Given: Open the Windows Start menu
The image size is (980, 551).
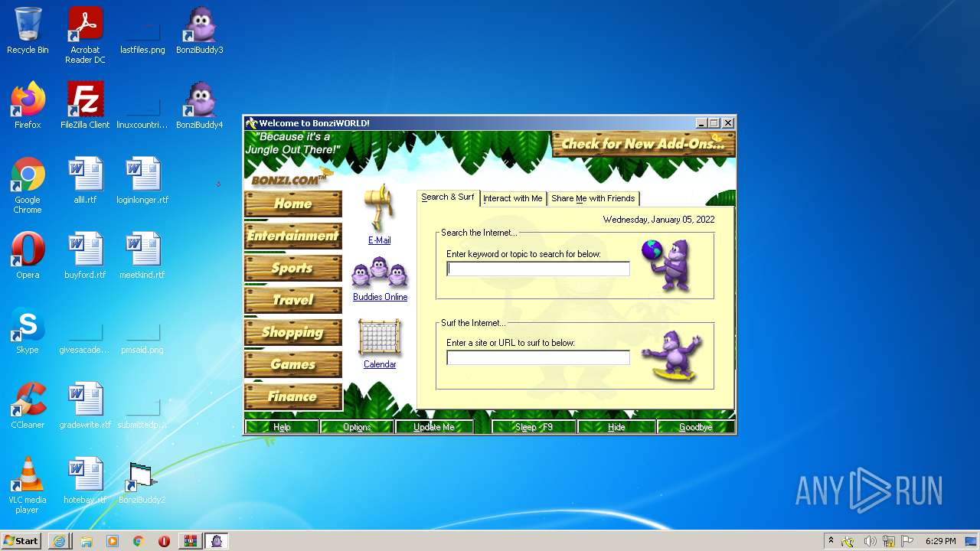Looking at the screenshot, I should (21, 541).
